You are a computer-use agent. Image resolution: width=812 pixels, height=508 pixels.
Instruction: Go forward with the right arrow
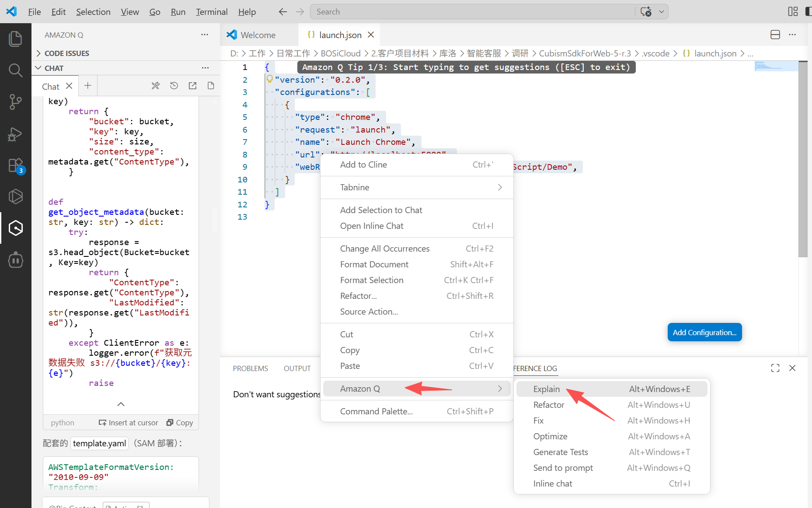[x=300, y=12]
